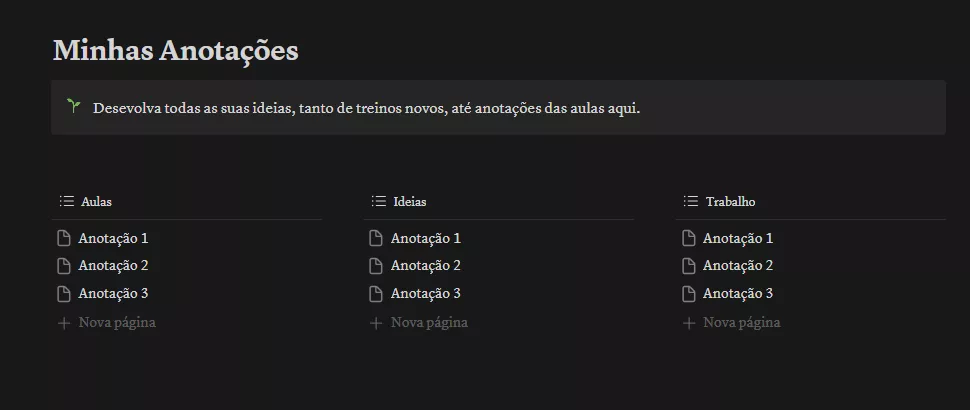Open the Trabalho view tab

tap(730, 202)
